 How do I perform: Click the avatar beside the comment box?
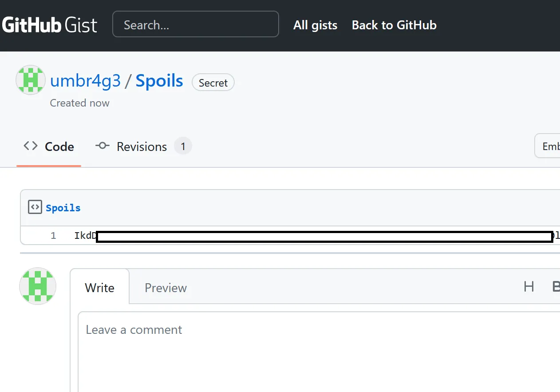pyautogui.click(x=38, y=286)
